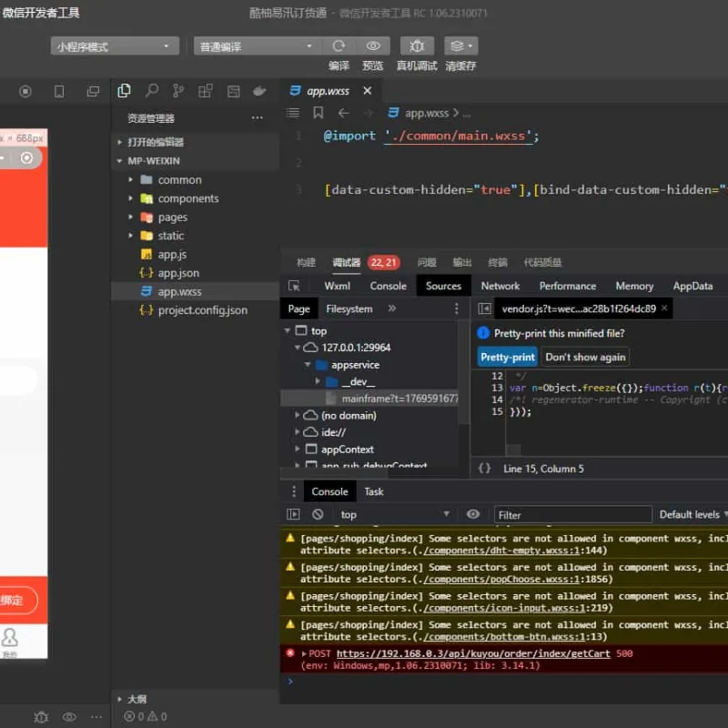728x728 pixels.
Task: Select the project.config.json file
Action: (202, 310)
